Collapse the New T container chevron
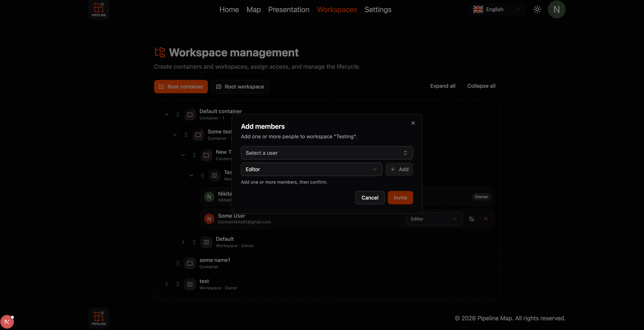This screenshot has height=330, width=644. pos(183,155)
